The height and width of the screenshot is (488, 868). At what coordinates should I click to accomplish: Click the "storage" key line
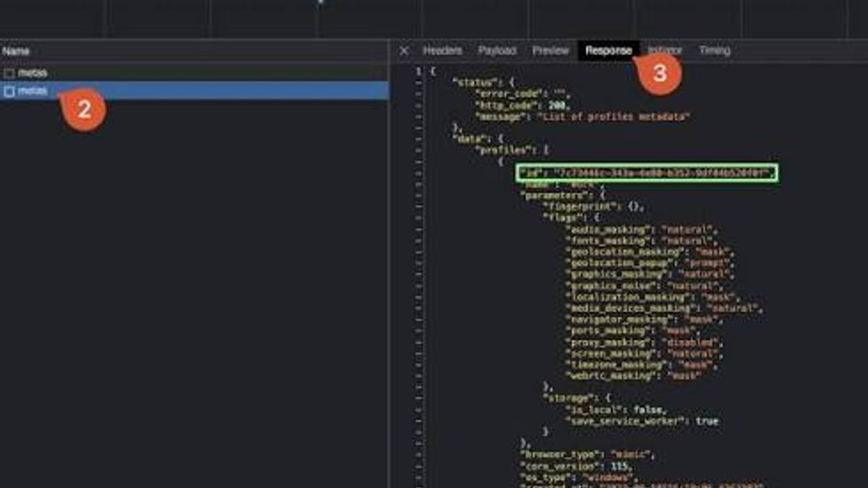[576, 398]
